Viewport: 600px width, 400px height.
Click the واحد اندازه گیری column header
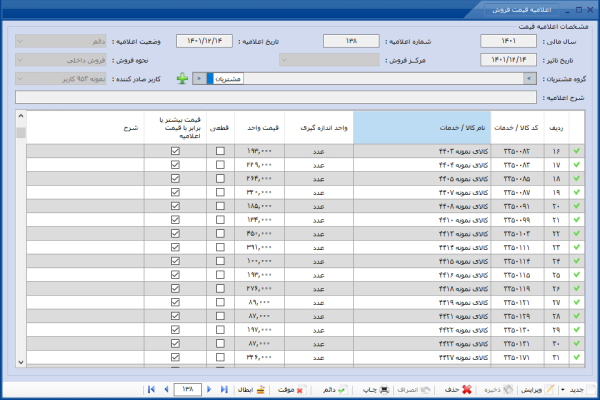[319, 127]
